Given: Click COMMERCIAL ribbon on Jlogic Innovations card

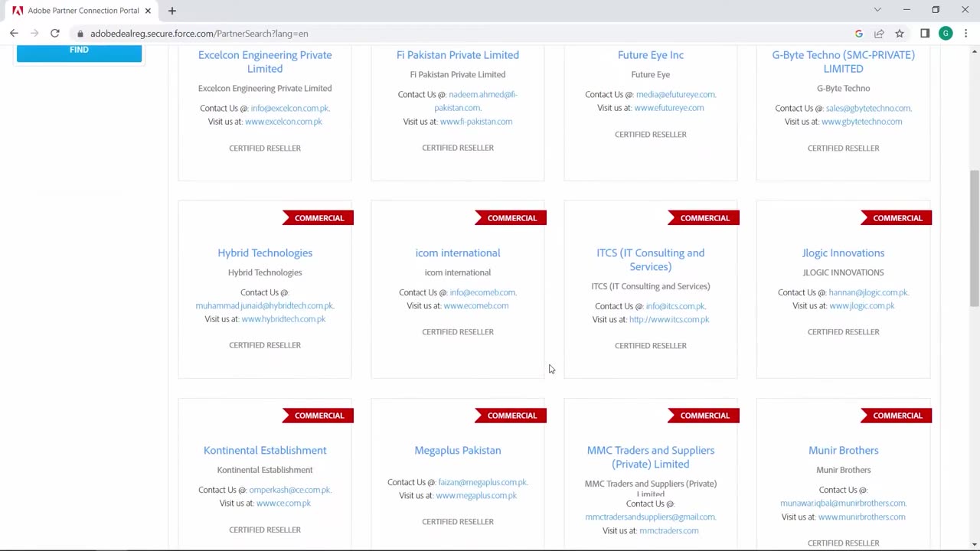Looking at the screenshot, I should (x=897, y=218).
